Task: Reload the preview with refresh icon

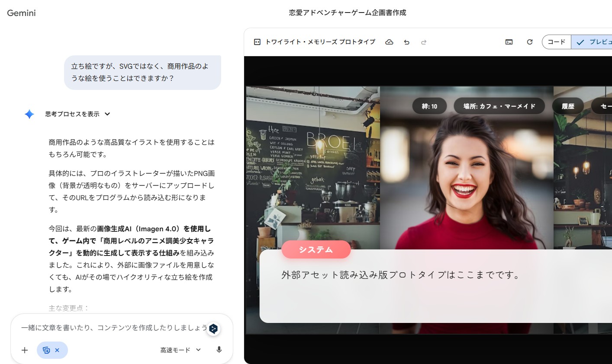Action: point(529,42)
